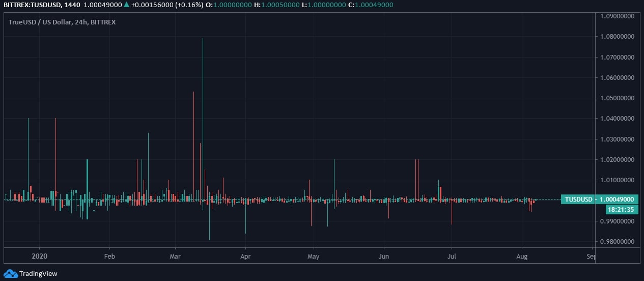
Task: Click the 2020 time axis label
Action: click(39, 256)
